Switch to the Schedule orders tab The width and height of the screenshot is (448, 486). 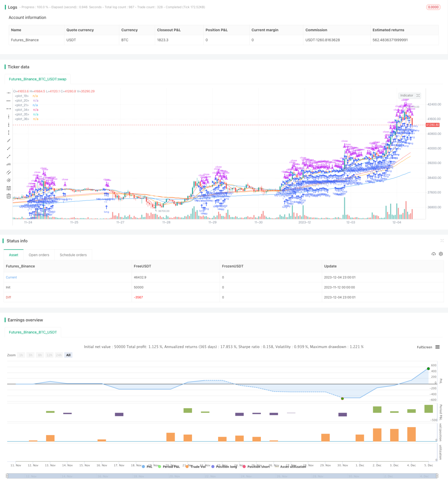[73, 255]
